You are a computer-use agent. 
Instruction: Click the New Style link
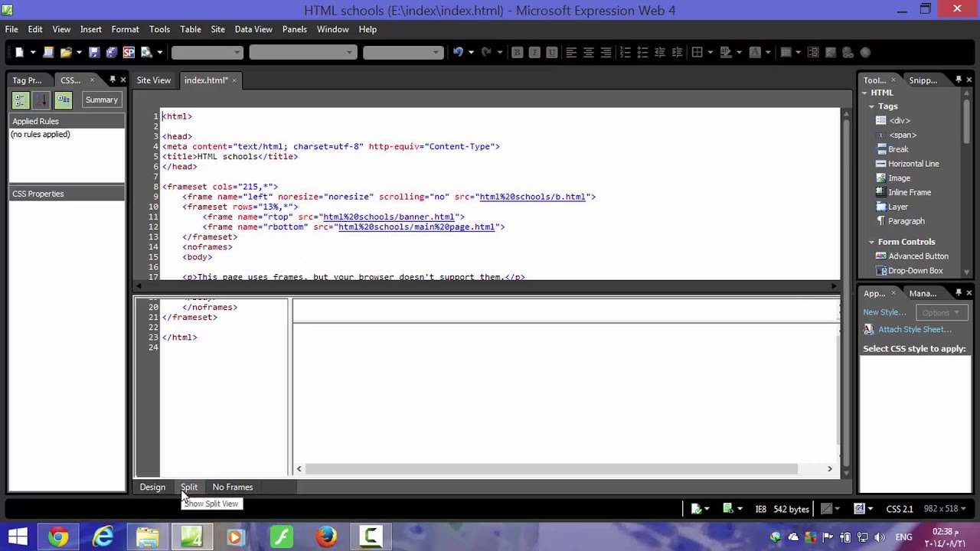[884, 312]
